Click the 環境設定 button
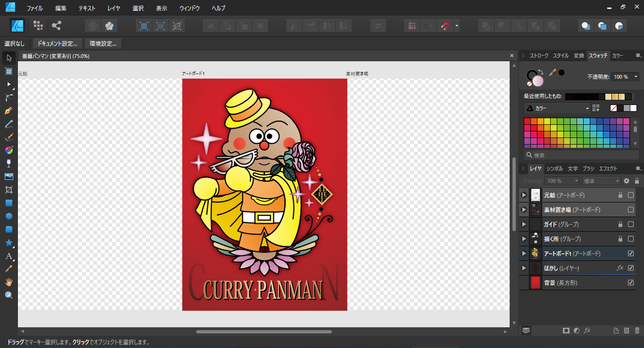This screenshot has width=644, height=348. (x=103, y=44)
